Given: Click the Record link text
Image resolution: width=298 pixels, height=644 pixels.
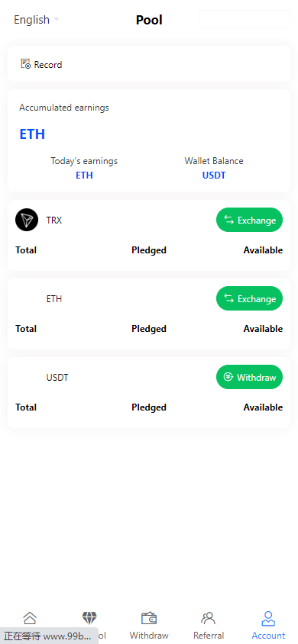Looking at the screenshot, I should pyautogui.click(x=48, y=65).
